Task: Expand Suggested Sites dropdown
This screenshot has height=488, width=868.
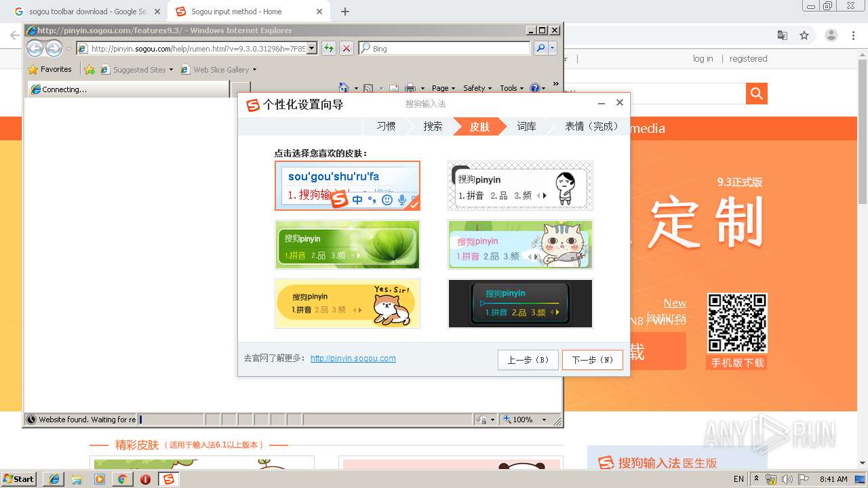Action: tap(171, 70)
